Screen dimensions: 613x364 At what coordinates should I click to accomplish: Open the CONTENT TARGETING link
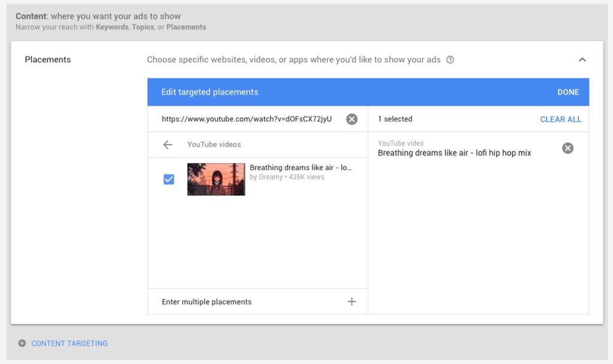tap(69, 343)
